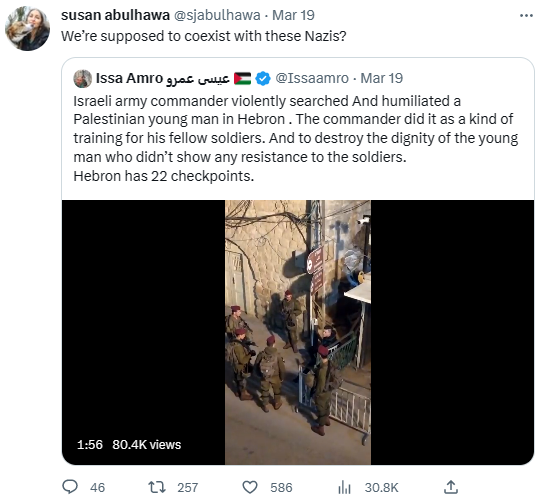Click the Palestinian flag emoji
Screen dimensions: 537x501
click(242, 78)
